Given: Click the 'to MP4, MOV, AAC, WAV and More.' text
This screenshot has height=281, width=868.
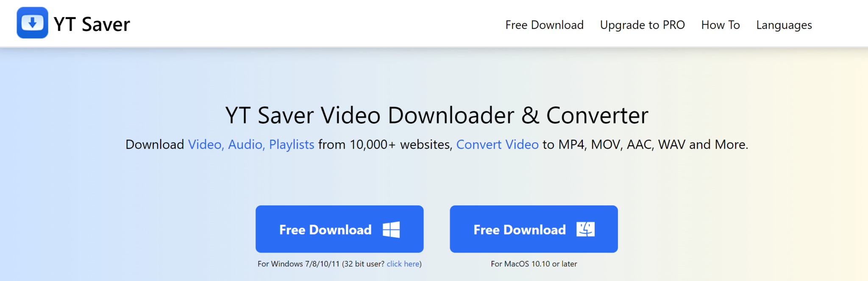Looking at the screenshot, I should tap(645, 145).
